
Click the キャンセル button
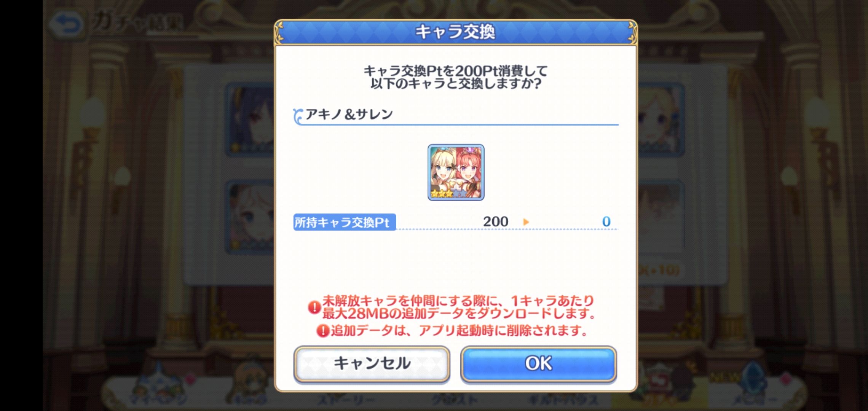372,364
